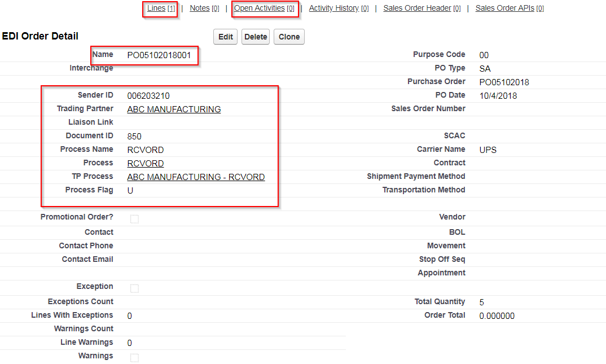Viewport: 606px width, 364px height.
Task: Click the Warnings Count field label
Action: [84, 328]
